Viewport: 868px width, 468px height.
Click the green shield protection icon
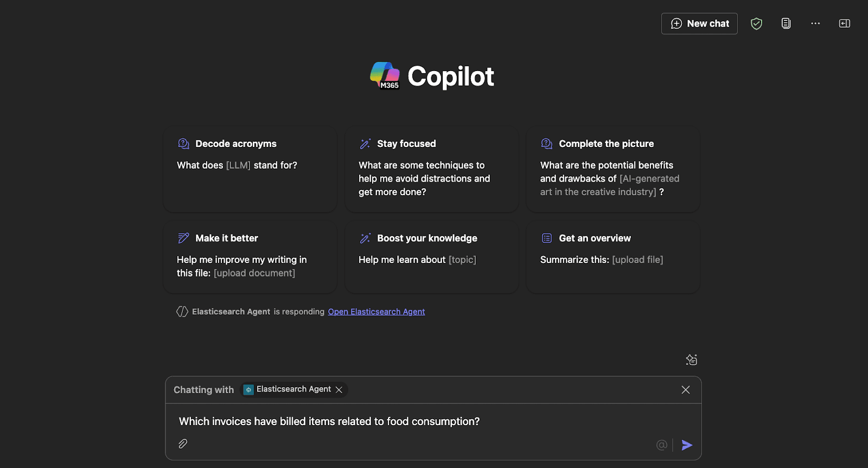click(756, 23)
